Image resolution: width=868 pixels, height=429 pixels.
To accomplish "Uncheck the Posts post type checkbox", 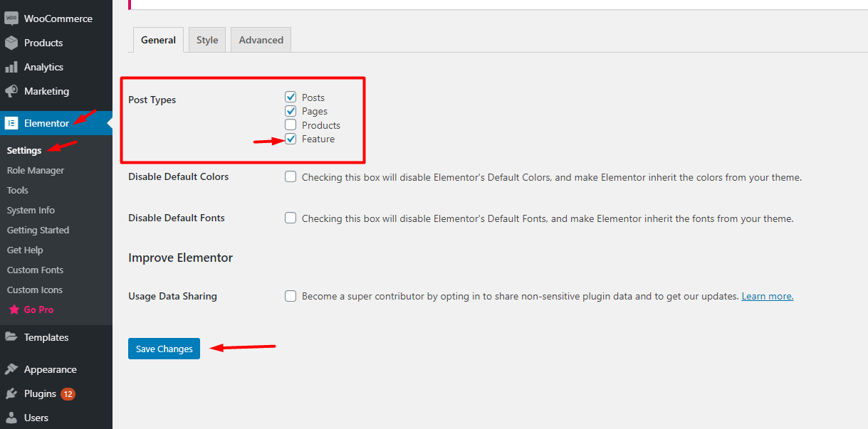I will (291, 97).
